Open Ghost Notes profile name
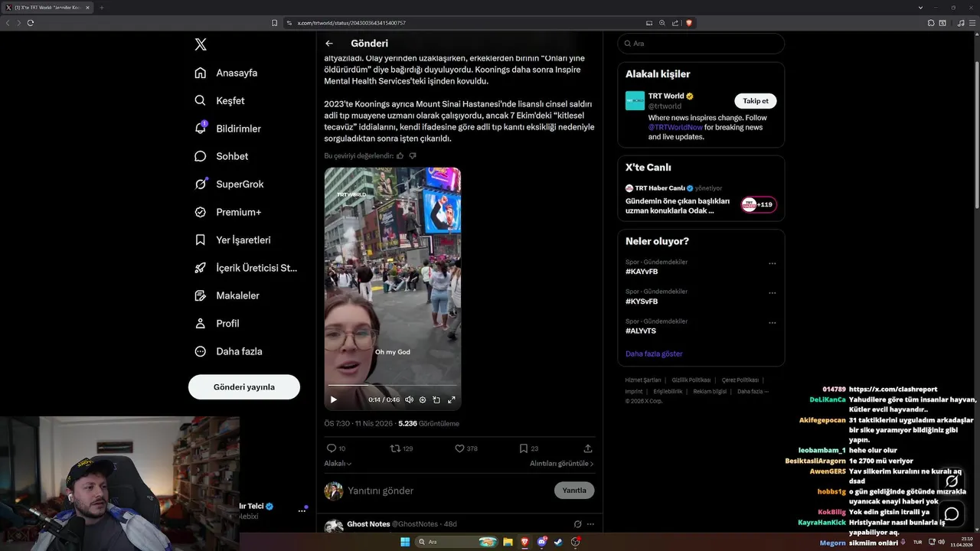980x551 pixels. (x=368, y=524)
